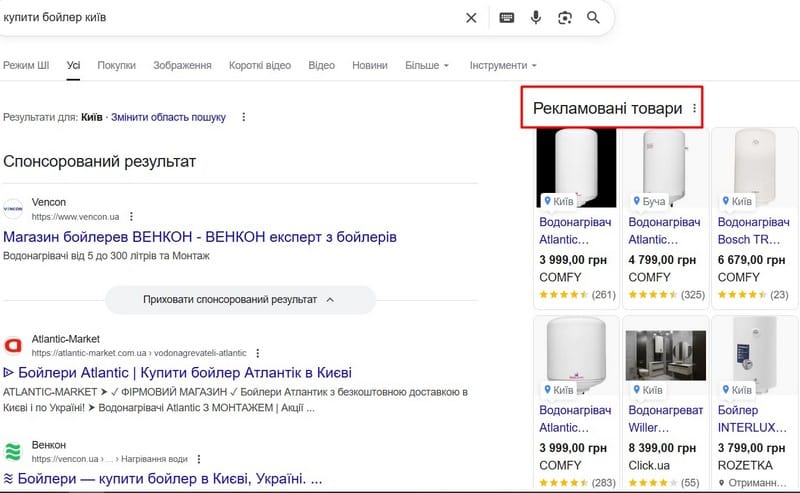Open three-dot menu for Венкон result

(199, 459)
